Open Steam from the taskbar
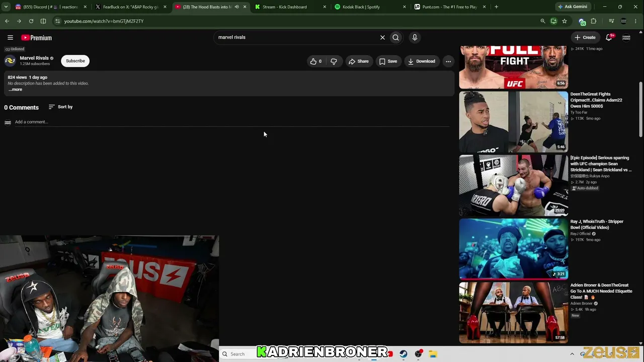The width and height of the screenshot is (644, 362). coord(404,354)
